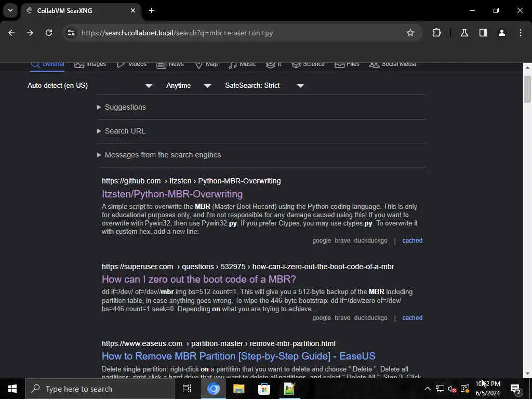532x399 pixels.
Task: Open cached link for superuser result
Action: click(412, 318)
